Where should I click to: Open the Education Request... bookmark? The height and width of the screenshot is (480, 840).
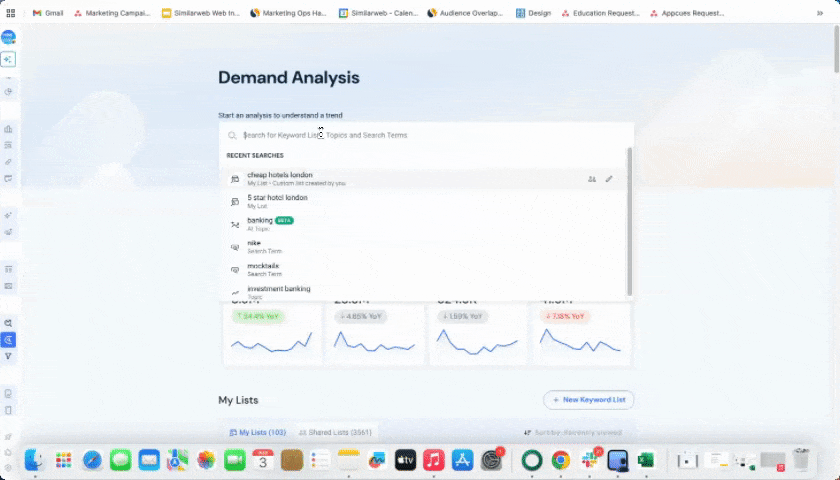pyautogui.click(x=600, y=13)
